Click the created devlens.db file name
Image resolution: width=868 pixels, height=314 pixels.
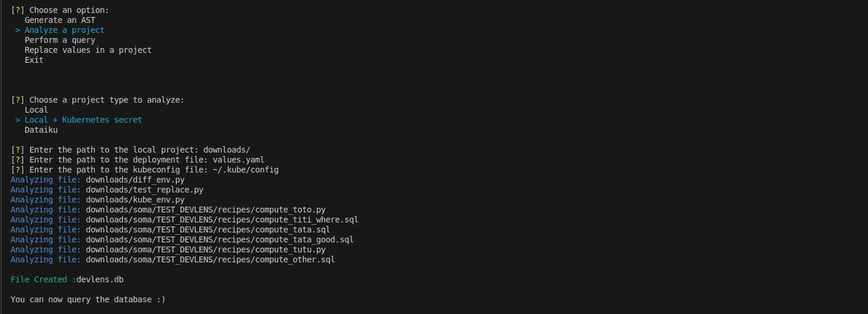click(x=100, y=279)
